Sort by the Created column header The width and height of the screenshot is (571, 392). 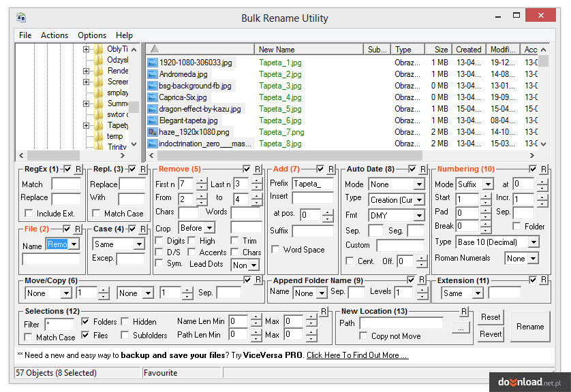tap(469, 49)
